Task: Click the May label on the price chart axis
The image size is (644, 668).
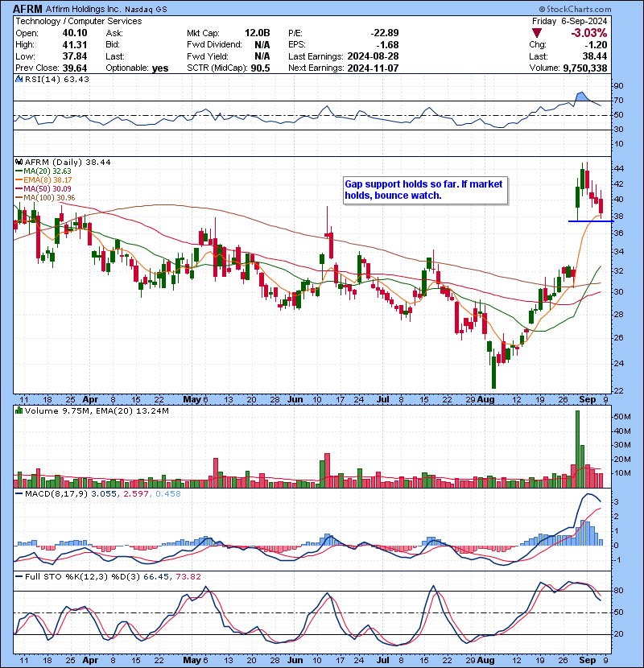Action: pyautogui.click(x=192, y=400)
